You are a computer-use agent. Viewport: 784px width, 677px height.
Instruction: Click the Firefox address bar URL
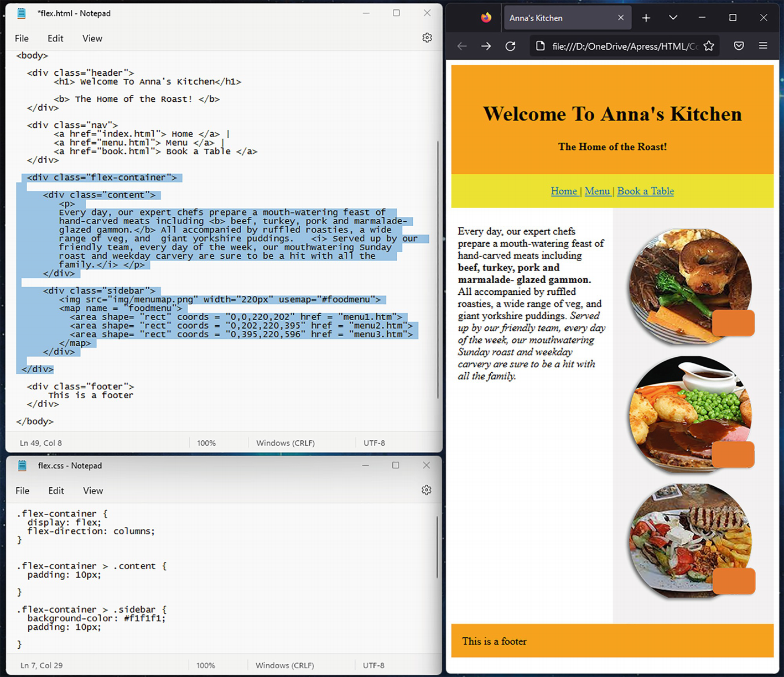pos(624,46)
